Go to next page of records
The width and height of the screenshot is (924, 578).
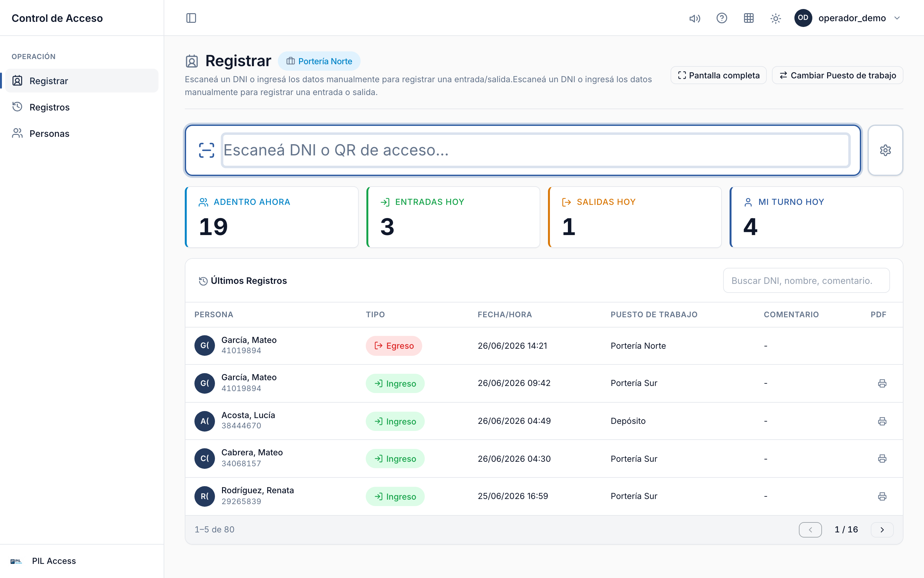[882, 530]
